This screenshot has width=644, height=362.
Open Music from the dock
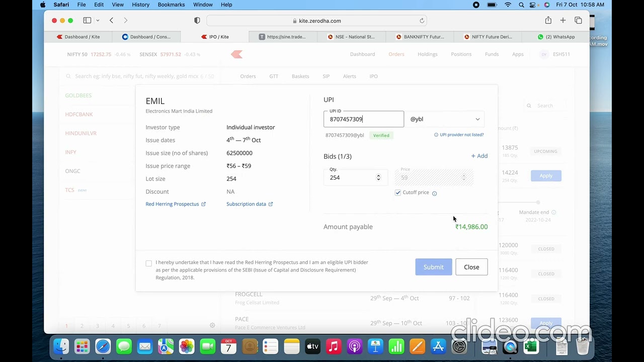(x=333, y=346)
